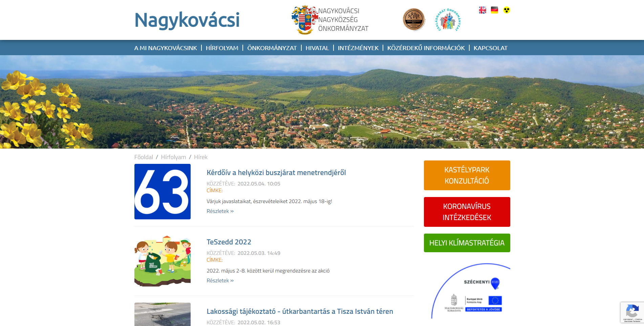The image size is (644, 326).
Task: Open the KAPCSOLAT contact page
Action: pos(490,48)
